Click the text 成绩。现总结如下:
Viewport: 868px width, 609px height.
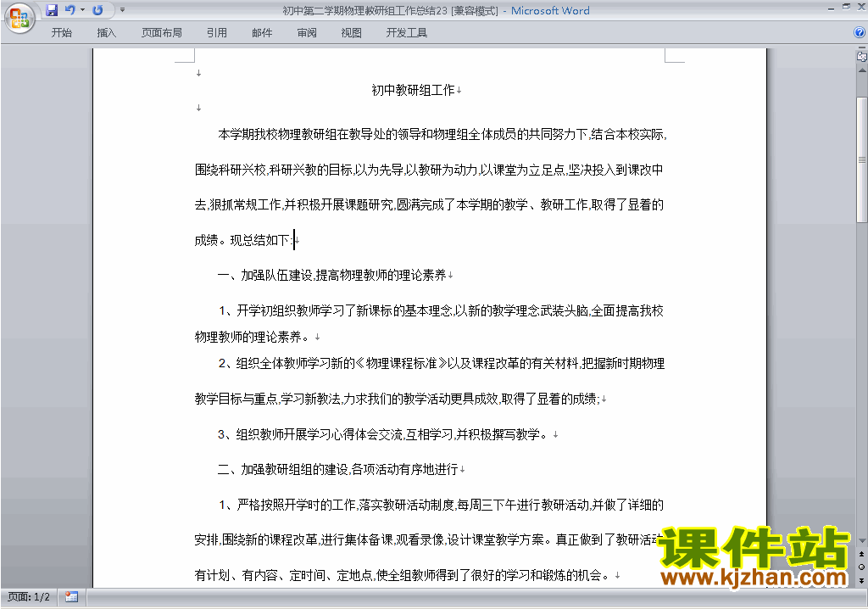click(243, 240)
